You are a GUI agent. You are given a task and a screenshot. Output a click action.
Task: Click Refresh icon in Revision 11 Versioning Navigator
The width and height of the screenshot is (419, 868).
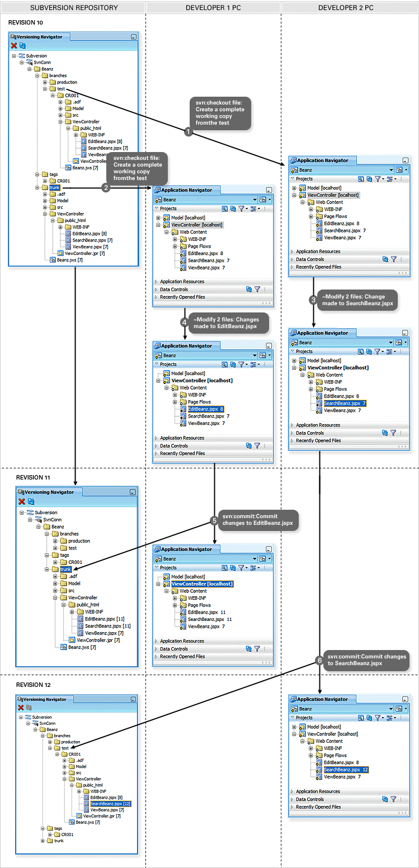point(30,501)
